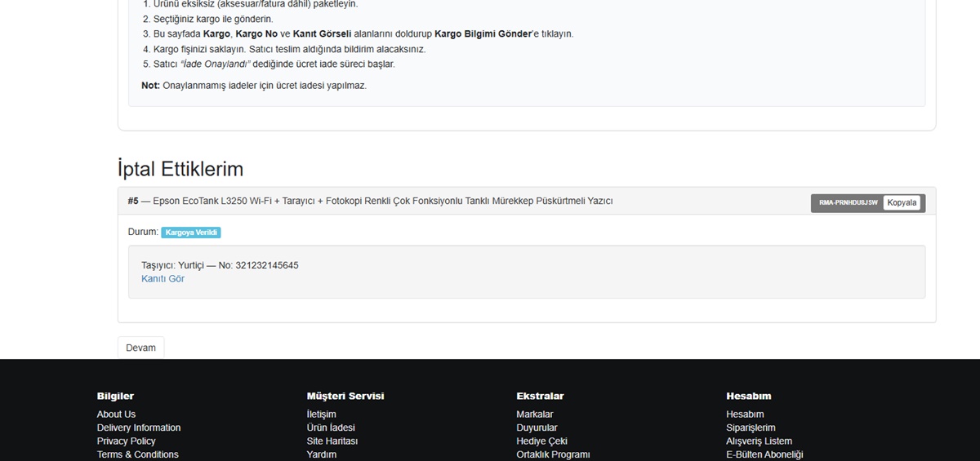Open the Kanıtı Gör proof link
Viewport: 980px width, 461px height.
click(163, 279)
